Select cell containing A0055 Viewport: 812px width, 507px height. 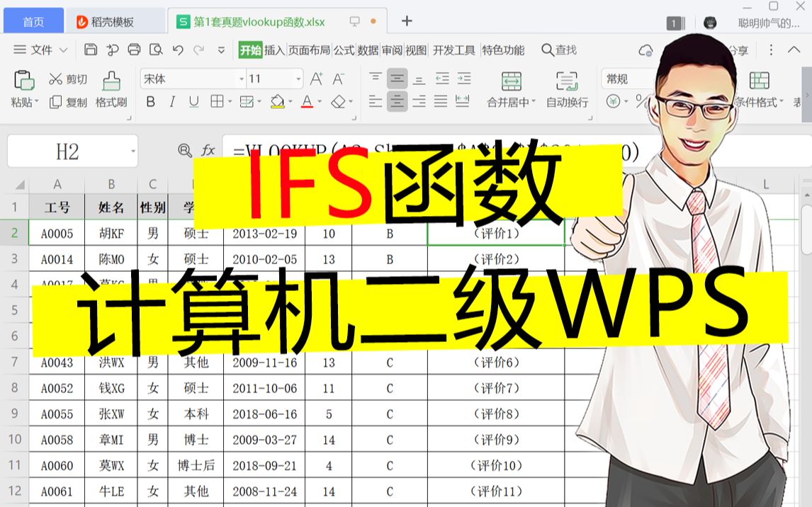[x=57, y=414]
